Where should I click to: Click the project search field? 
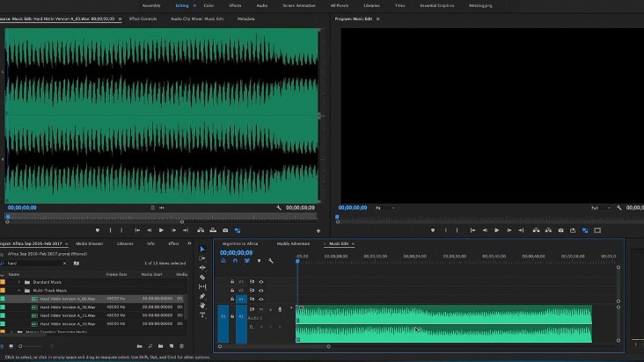pyautogui.click(x=35, y=263)
